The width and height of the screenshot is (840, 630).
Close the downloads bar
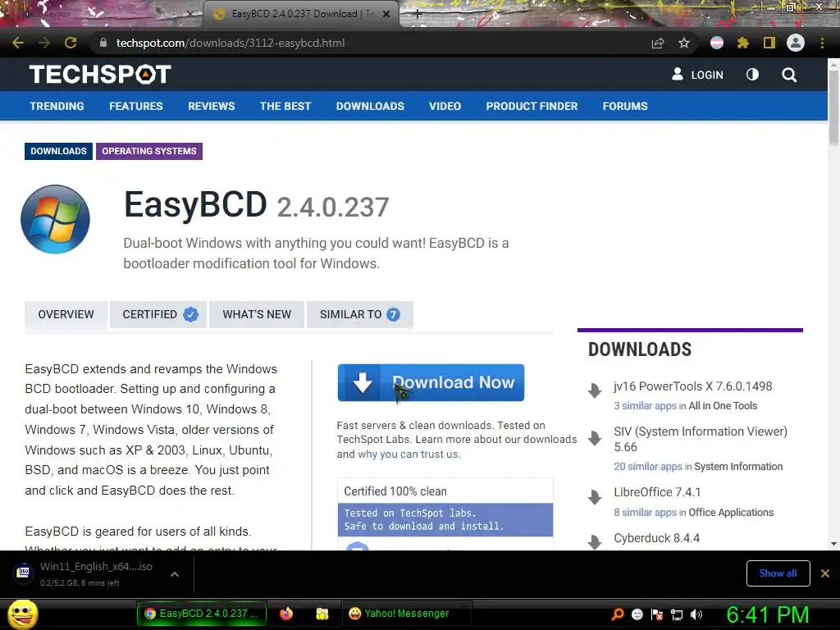pos(825,573)
